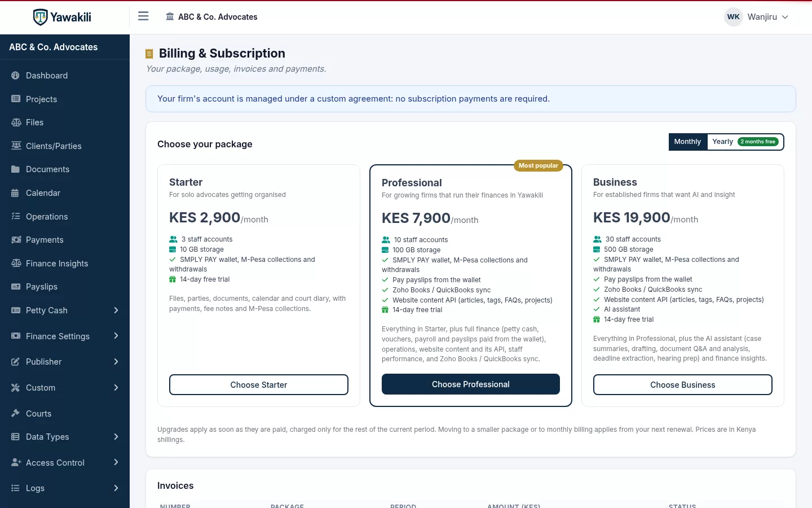Click the KES 19,900 price text
This screenshot has width=812, height=508.
tap(632, 218)
